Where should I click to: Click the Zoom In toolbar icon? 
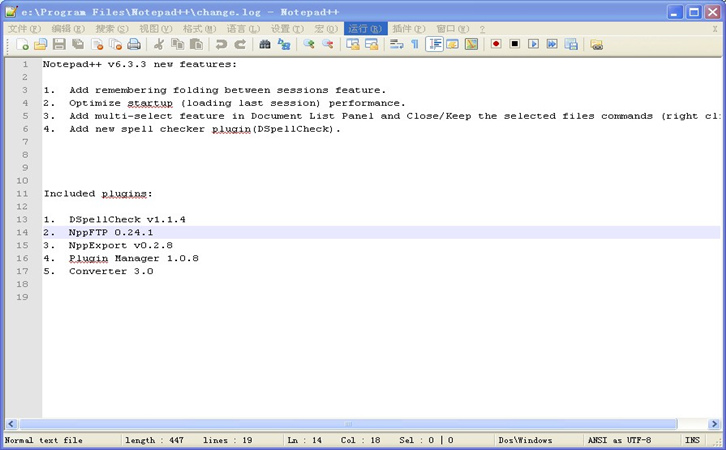point(309,45)
